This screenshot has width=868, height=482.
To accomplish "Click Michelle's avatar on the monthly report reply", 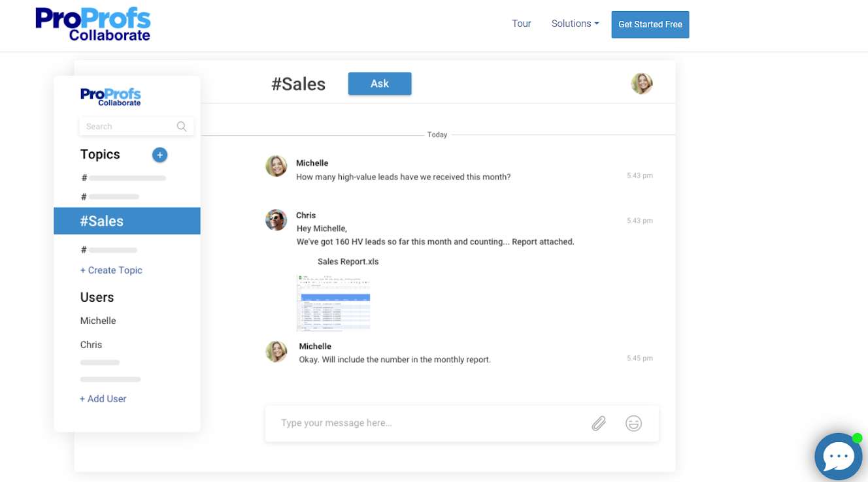I will pyautogui.click(x=276, y=351).
